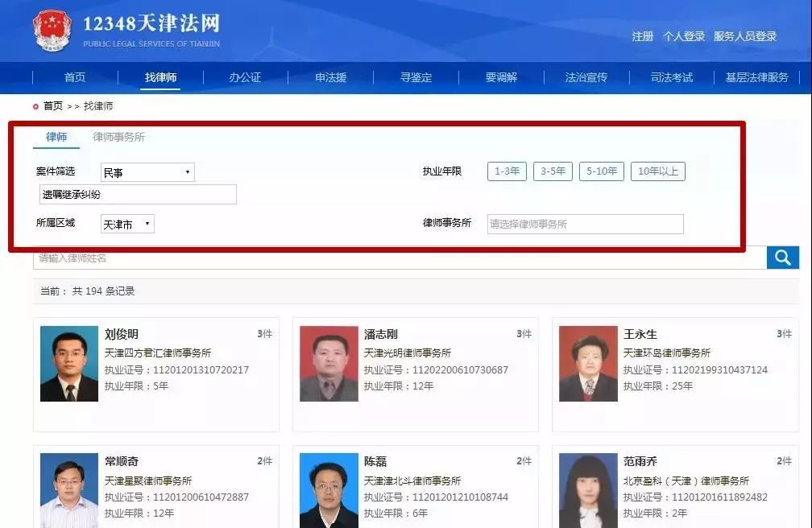812x528 pixels.
Task: Click the blue magnifier search icon
Action: click(x=781, y=258)
